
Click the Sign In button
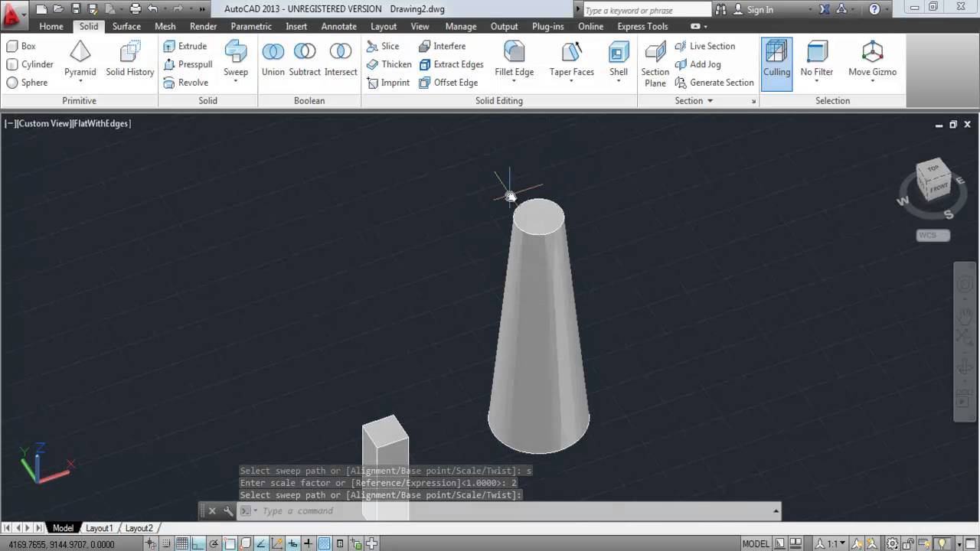753,9
